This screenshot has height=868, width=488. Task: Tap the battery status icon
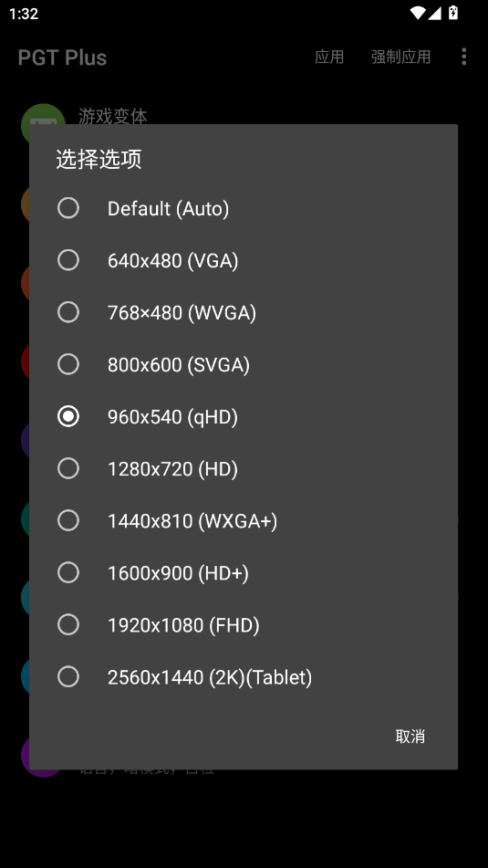click(x=453, y=13)
